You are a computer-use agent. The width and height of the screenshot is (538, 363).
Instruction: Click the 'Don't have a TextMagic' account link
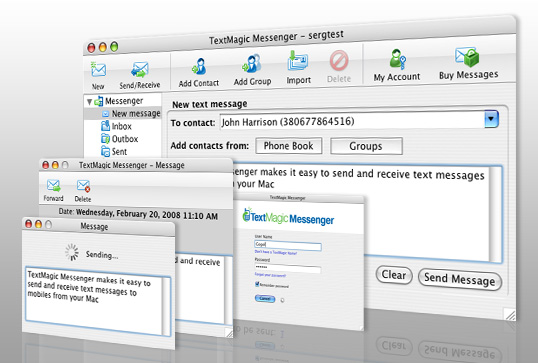click(x=276, y=253)
